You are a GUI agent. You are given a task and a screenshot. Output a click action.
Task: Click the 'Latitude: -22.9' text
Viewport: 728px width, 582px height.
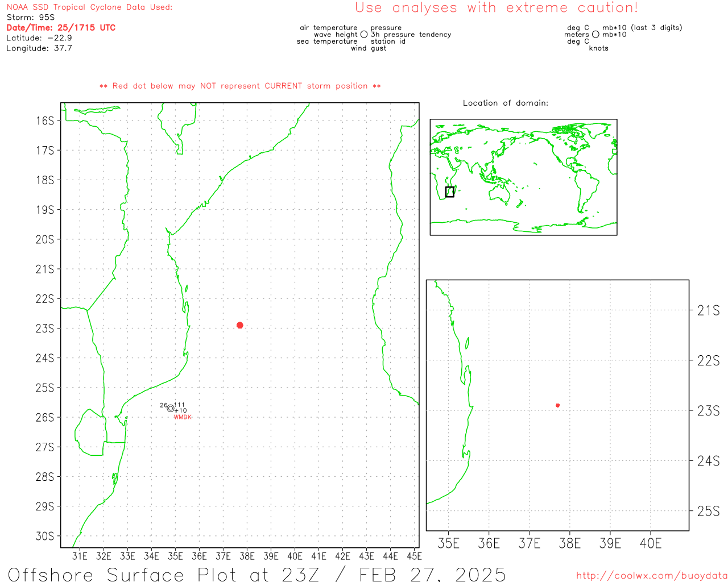[39, 38]
